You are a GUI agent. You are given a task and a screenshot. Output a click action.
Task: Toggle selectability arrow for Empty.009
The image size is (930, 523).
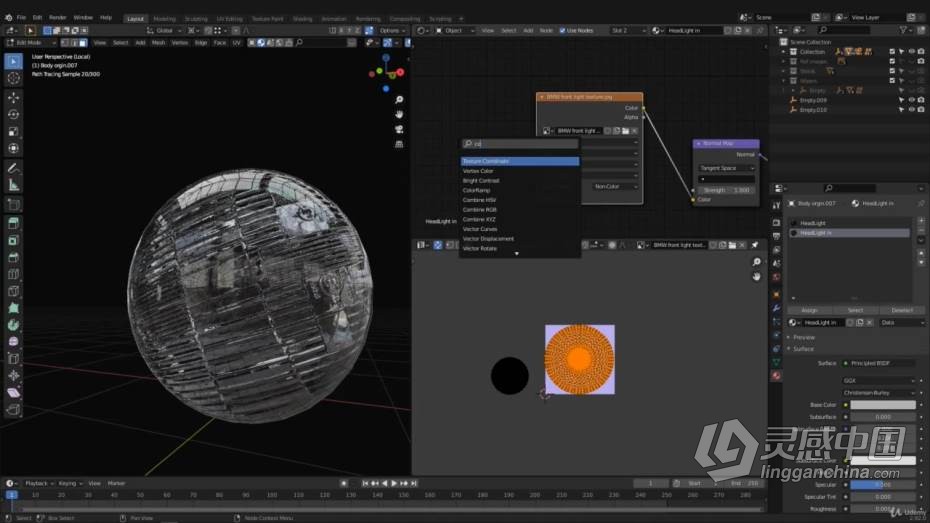tap(902, 100)
